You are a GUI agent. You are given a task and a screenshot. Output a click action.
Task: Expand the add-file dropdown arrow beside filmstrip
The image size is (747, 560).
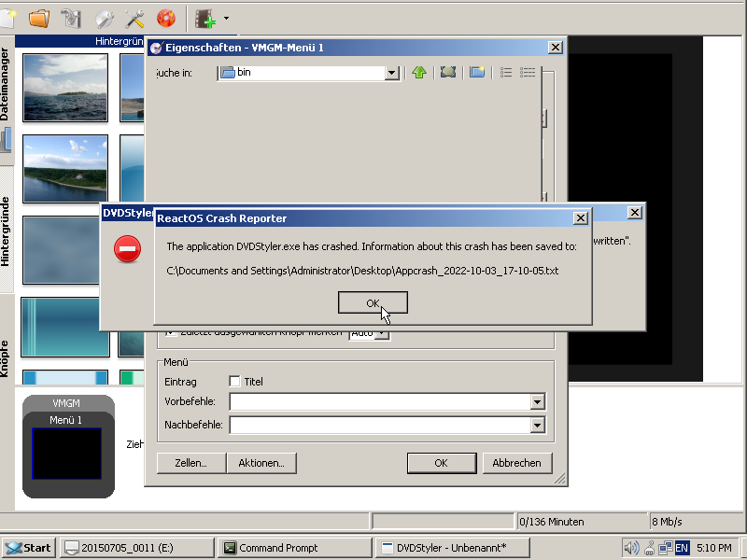(x=226, y=19)
